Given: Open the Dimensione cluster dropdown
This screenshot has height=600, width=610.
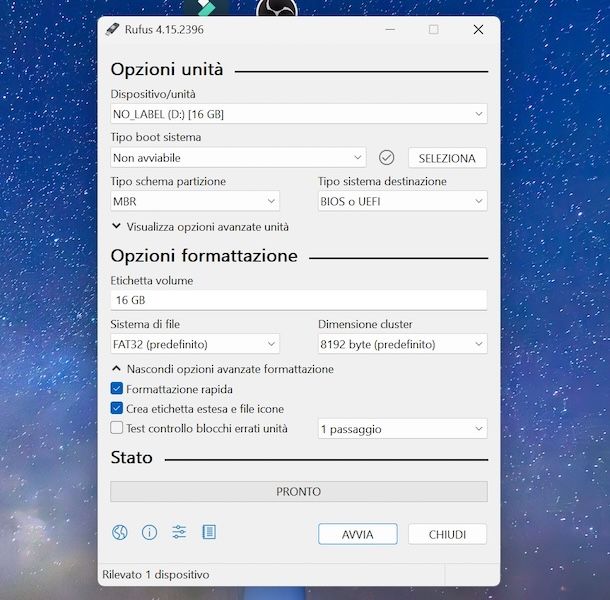Looking at the screenshot, I should click(x=403, y=344).
